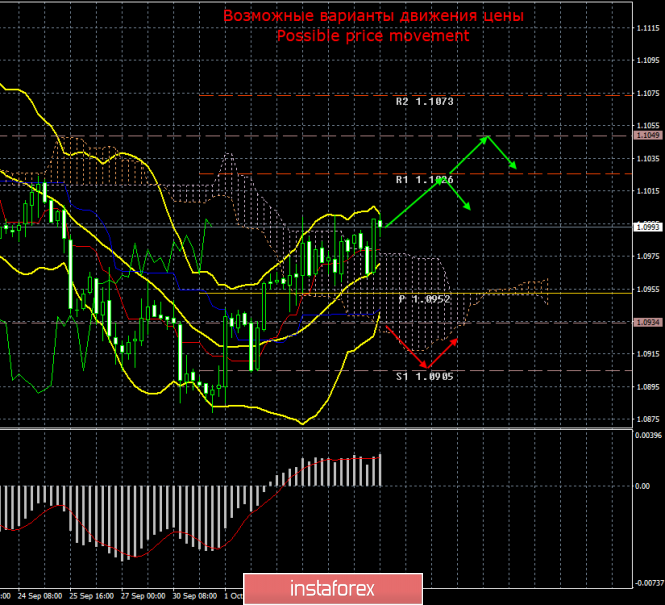
Task: Click the '27 Sep 00:00' time label
Action: click(x=143, y=596)
